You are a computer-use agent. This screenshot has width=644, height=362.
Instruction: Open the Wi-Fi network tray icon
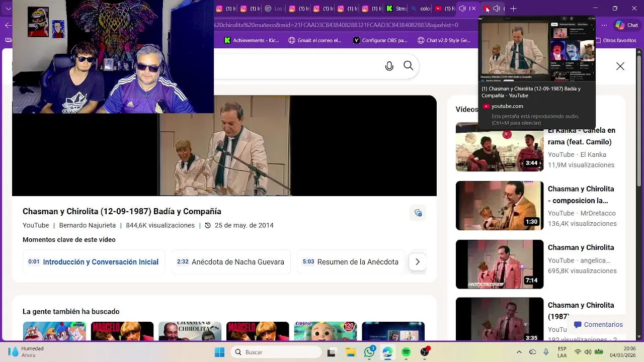pos(578,352)
